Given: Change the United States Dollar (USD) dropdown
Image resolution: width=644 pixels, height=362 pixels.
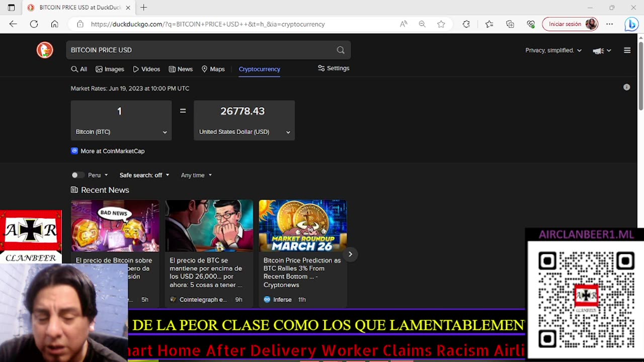Looking at the screenshot, I should [245, 132].
